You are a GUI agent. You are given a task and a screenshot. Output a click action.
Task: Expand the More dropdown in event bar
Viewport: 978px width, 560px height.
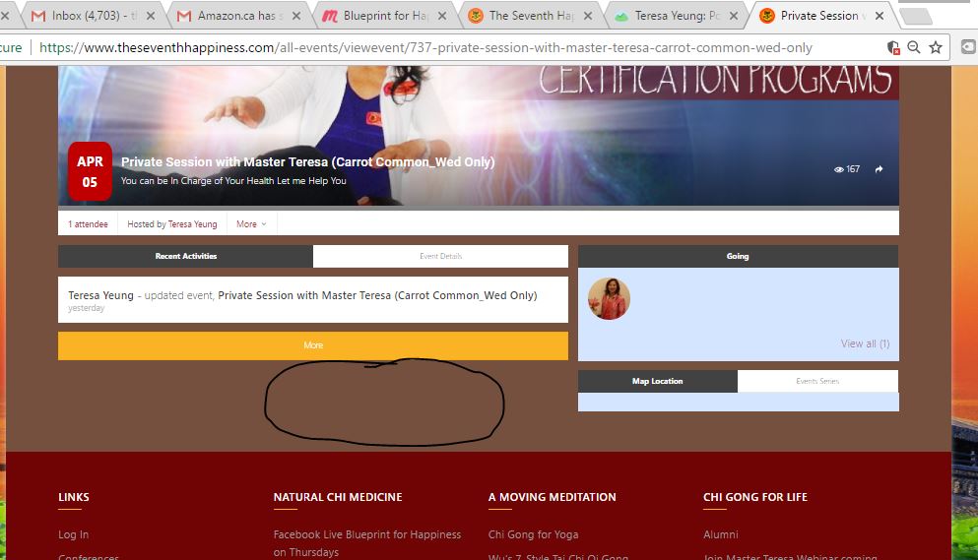tap(251, 223)
